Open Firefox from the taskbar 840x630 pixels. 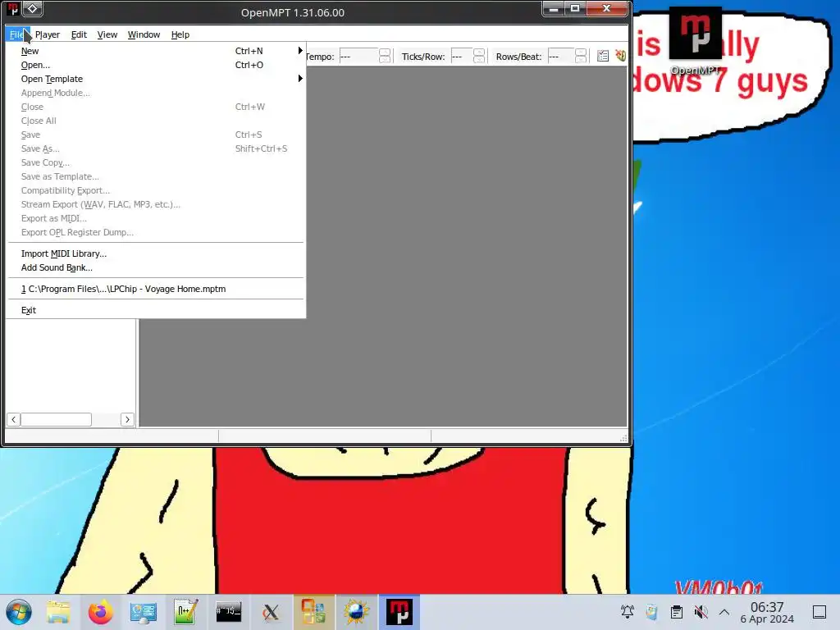[x=100, y=612]
